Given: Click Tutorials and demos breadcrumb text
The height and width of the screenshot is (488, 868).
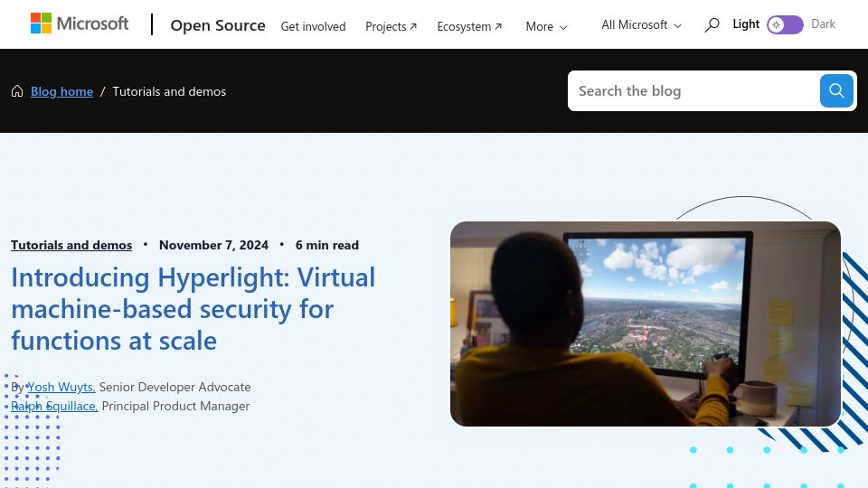Looking at the screenshot, I should pyautogui.click(x=169, y=91).
